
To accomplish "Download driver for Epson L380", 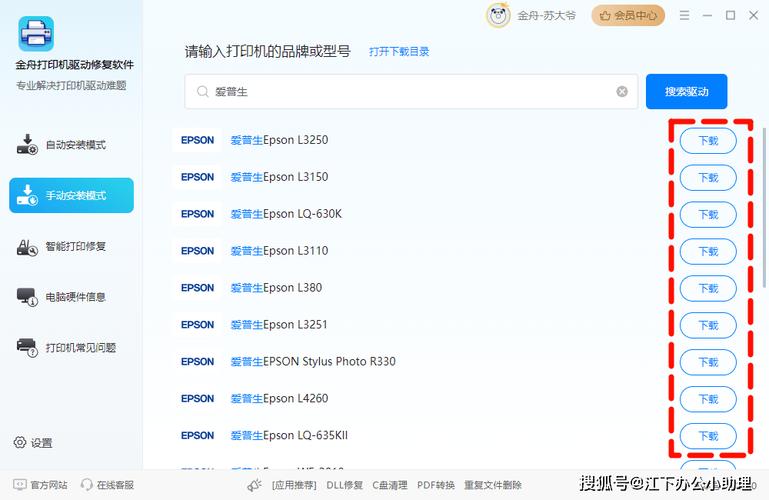I will 708,288.
